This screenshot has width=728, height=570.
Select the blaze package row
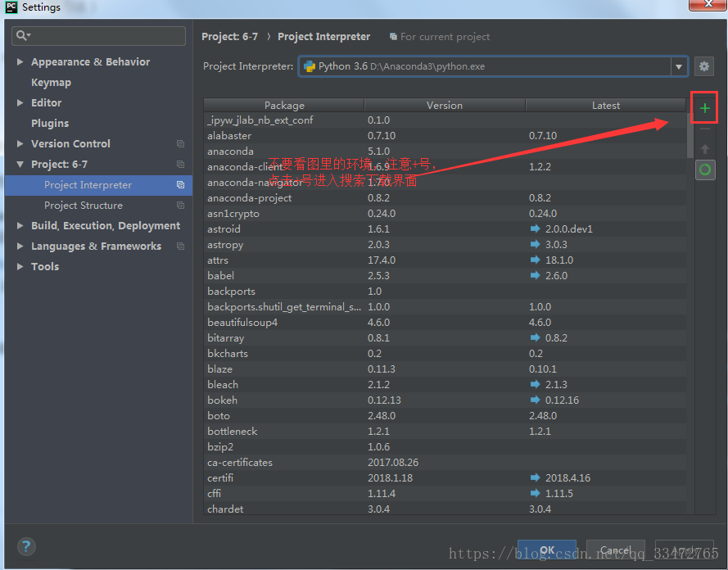(x=445, y=369)
